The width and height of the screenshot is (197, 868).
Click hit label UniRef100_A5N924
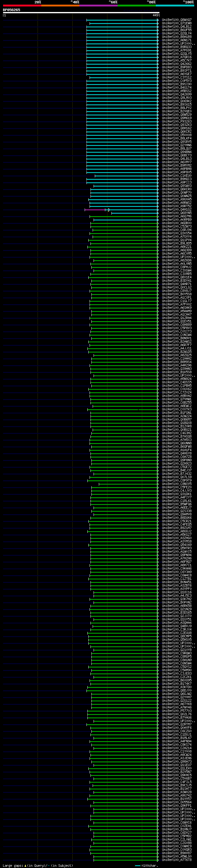176,379
